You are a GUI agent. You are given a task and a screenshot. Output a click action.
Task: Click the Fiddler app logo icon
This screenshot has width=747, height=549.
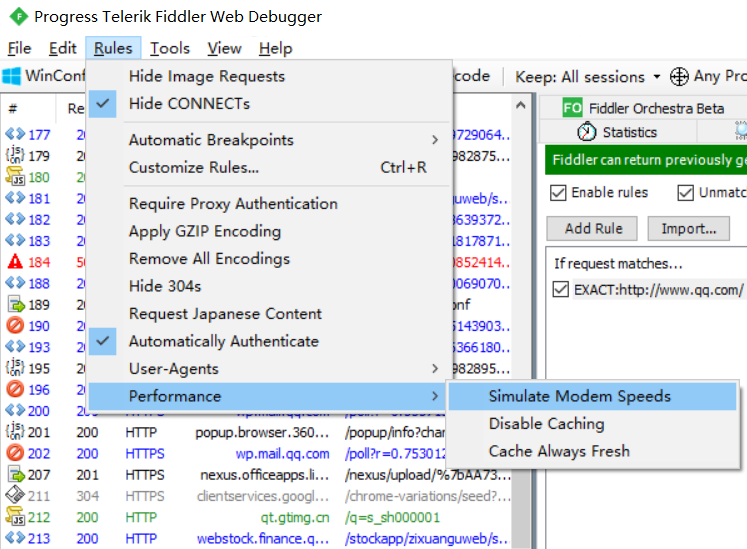(x=18, y=17)
